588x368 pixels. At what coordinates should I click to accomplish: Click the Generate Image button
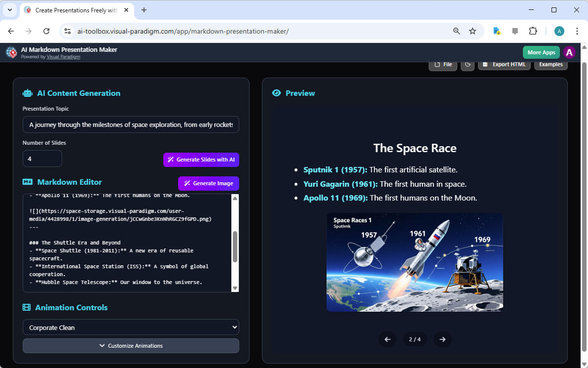208,183
